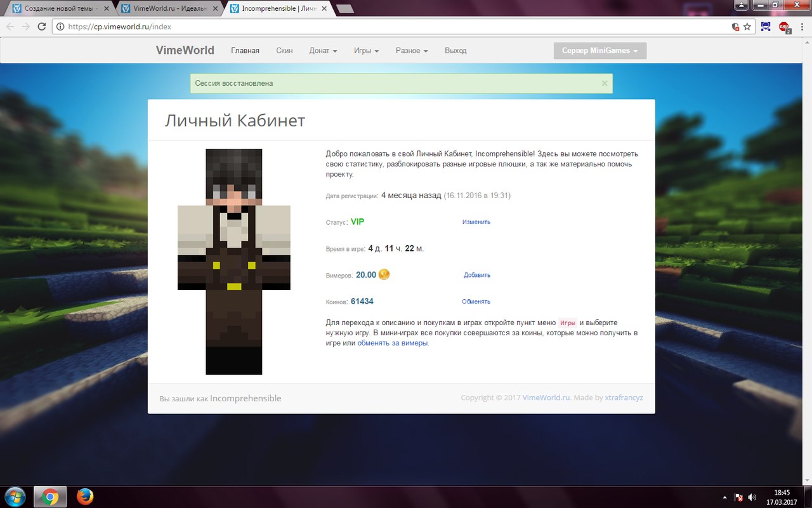This screenshot has height=508, width=812.
Task: Expand the Разное dropdown menu
Action: coord(412,50)
